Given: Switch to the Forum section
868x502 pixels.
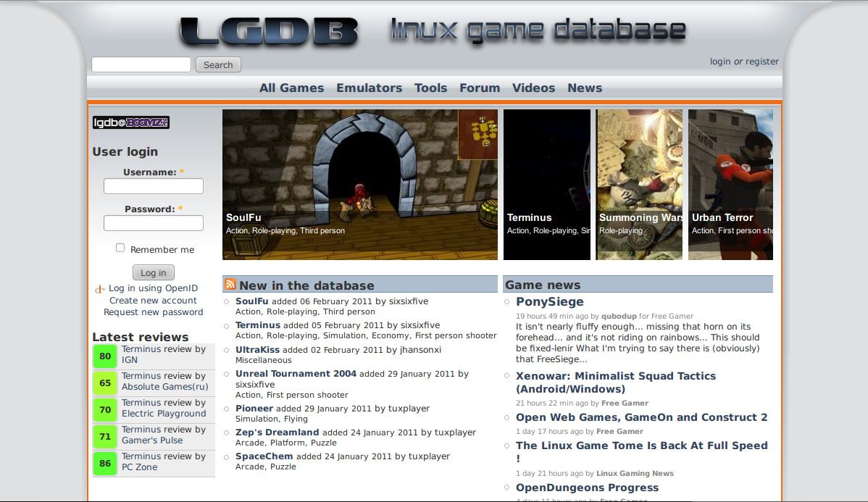Looking at the screenshot, I should tap(480, 88).
